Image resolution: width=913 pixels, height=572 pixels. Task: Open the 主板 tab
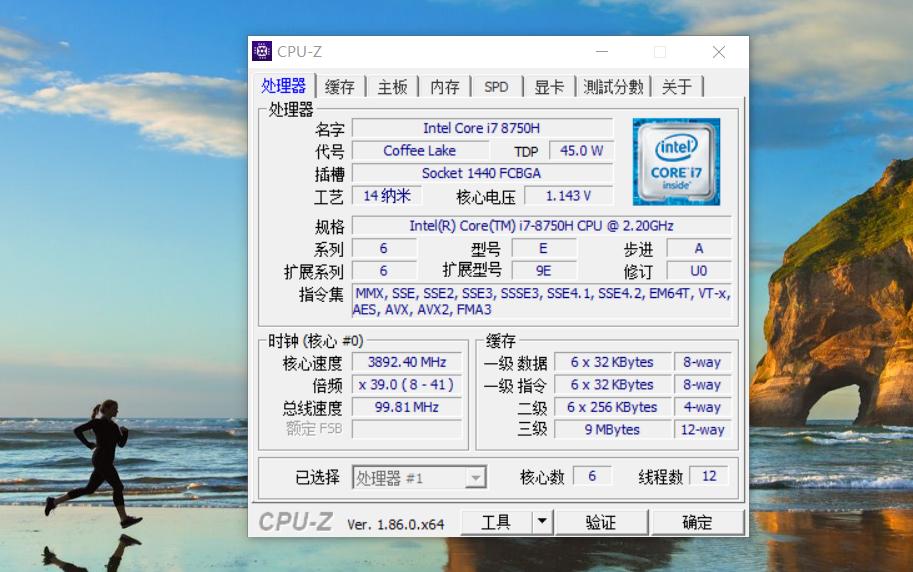[392, 87]
